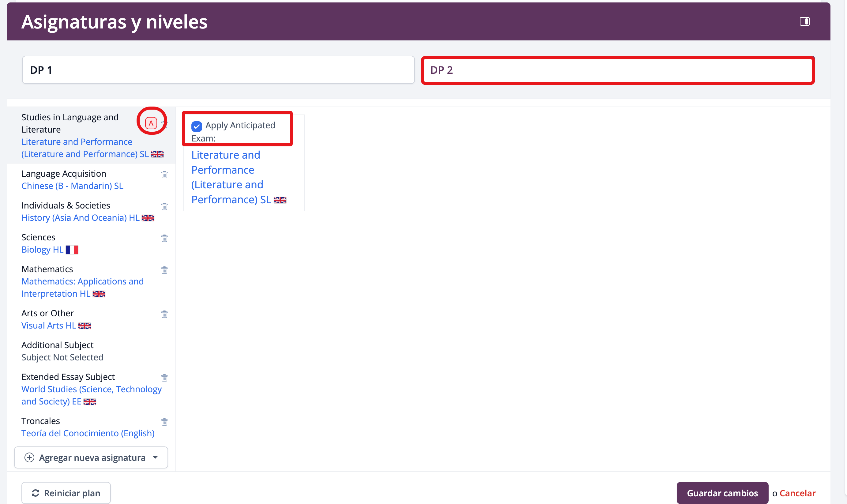Open the Chinese (B - Mandarin) SL link
Screen dimensions: 847x504
pyautogui.click(x=72, y=186)
